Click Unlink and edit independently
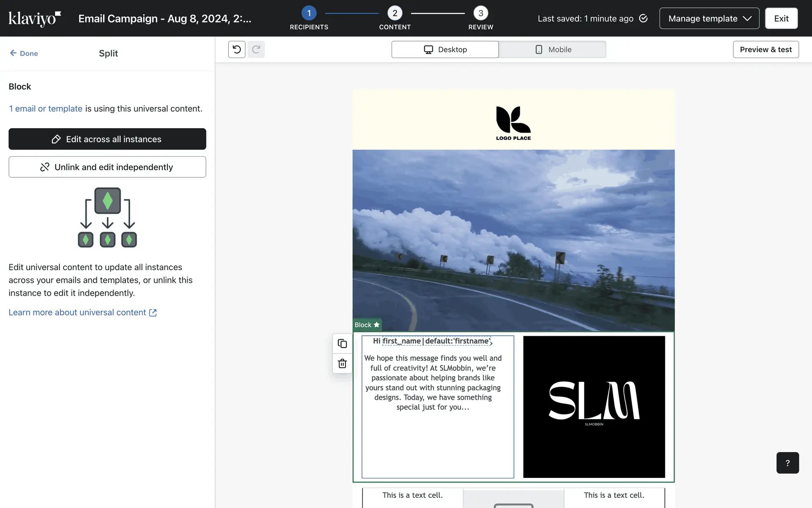Viewport: 812px width, 508px height. tap(107, 167)
